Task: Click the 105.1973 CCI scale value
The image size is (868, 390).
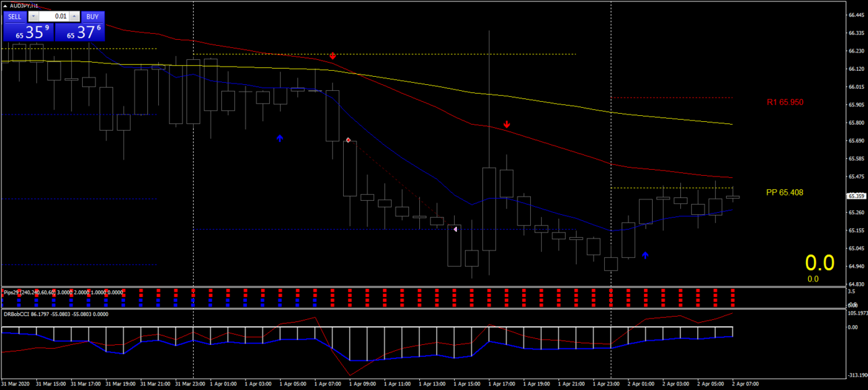Action: (857, 313)
